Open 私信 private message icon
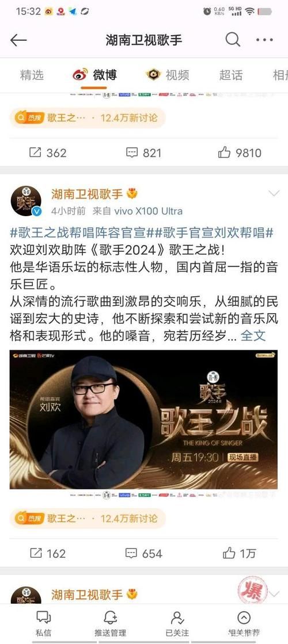This screenshot has width=288, height=644. pyautogui.click(x=43, y=623)
